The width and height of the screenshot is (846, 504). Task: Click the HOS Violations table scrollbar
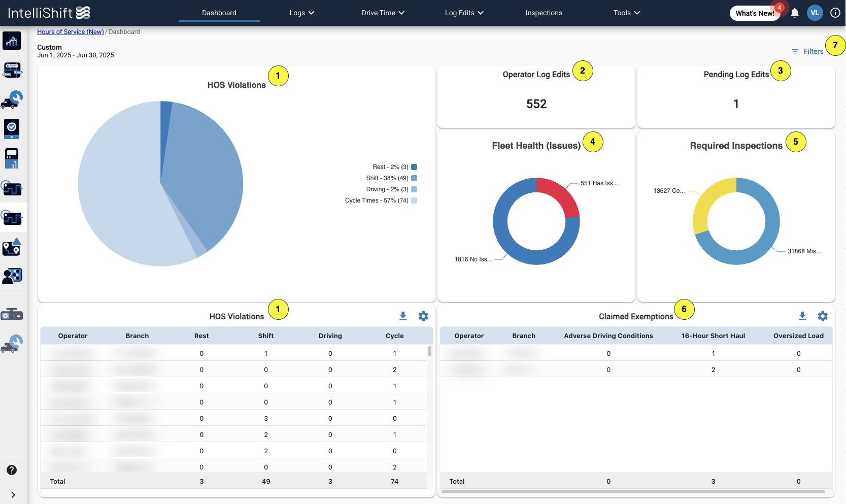(430, 351)
